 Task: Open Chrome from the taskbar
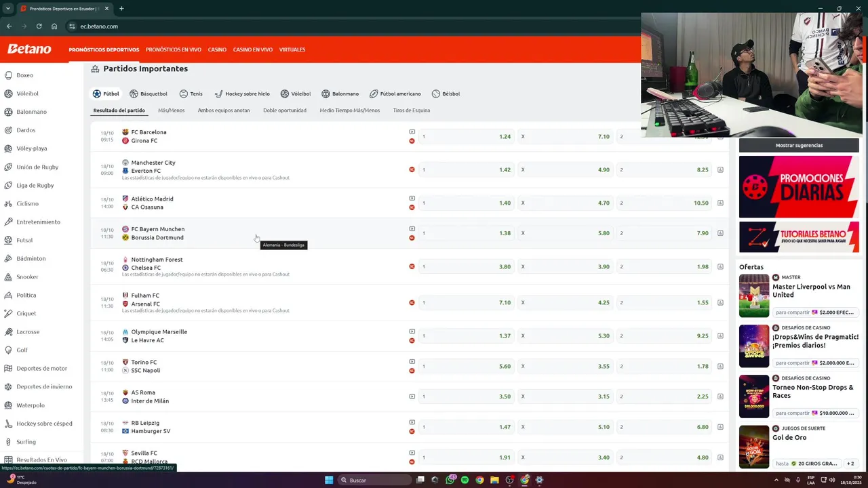pyautogui.click(x=479, y=480)
